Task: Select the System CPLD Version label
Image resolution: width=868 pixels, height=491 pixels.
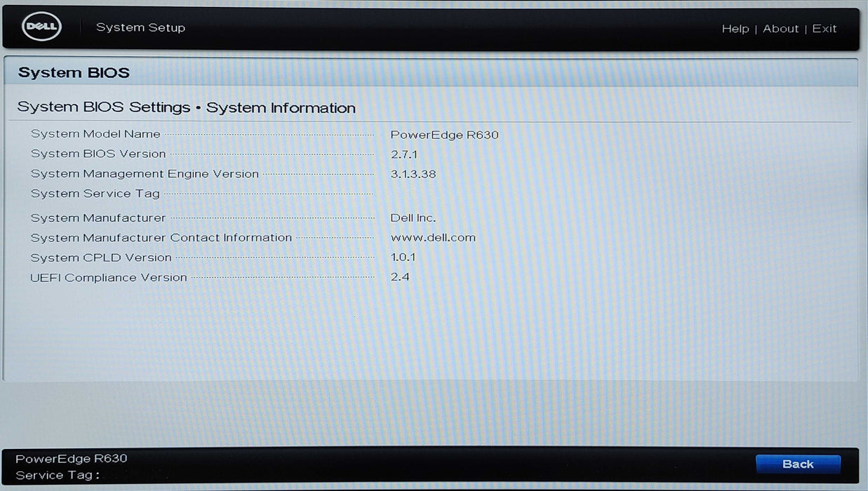Action: (x=101, y=257)
